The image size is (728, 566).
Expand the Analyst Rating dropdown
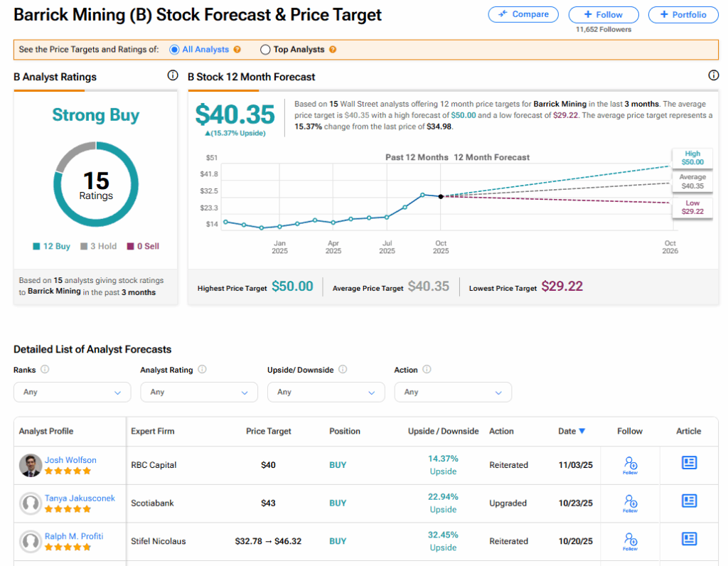pos(199,392)
